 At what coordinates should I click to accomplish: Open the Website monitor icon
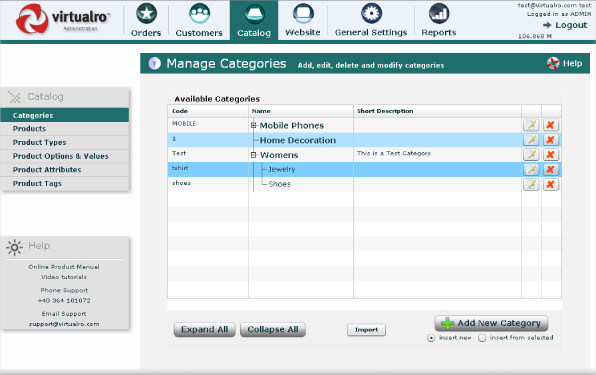pyautogui.click(x=303, y=13)
